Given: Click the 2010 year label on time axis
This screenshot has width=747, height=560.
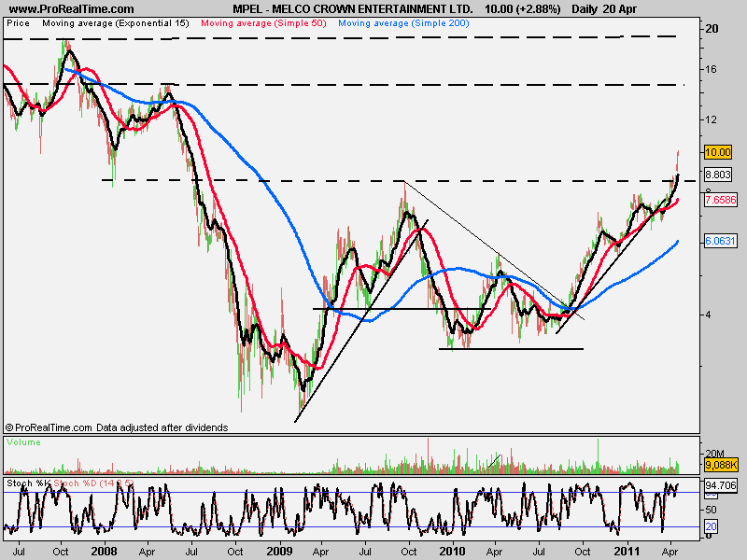Looking at the screenshot, I should [452, 552].
